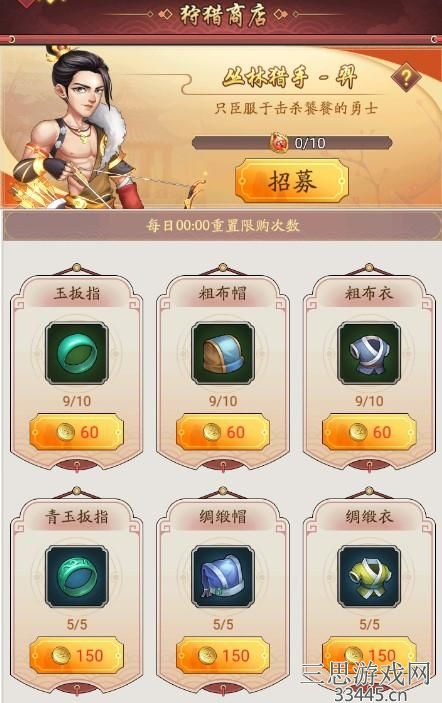Select the 青玉扳指 green jade ring icon
The height and width of the screenshot is (703, 442).
[77, 577]
